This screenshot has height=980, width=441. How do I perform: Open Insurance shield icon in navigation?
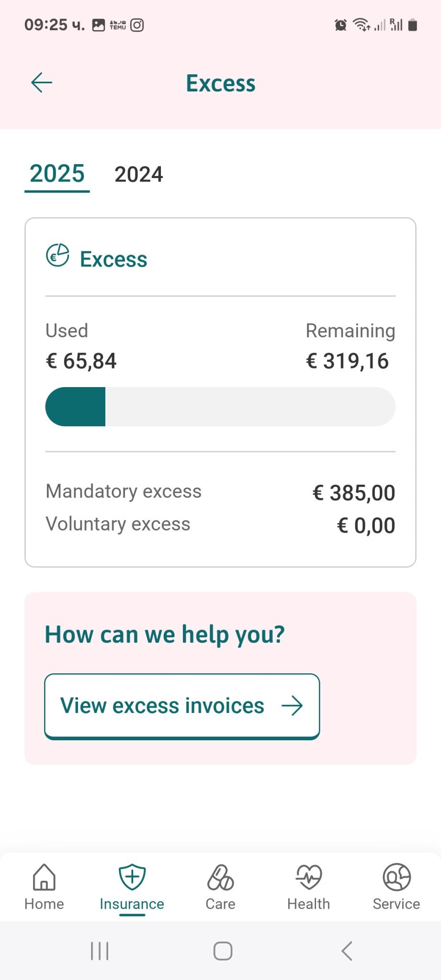(x=132, y=877)
